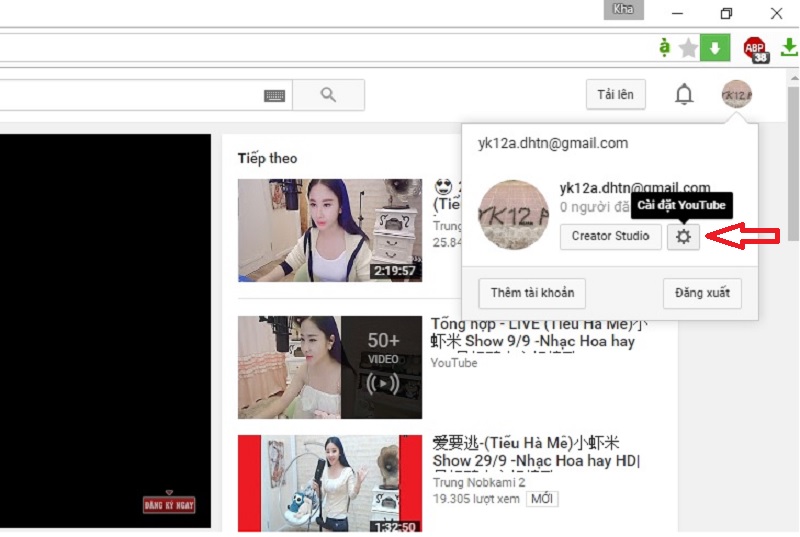Open 'Show 29/9 -Nhạc Hoa hay HD' title

pos(536,451)
